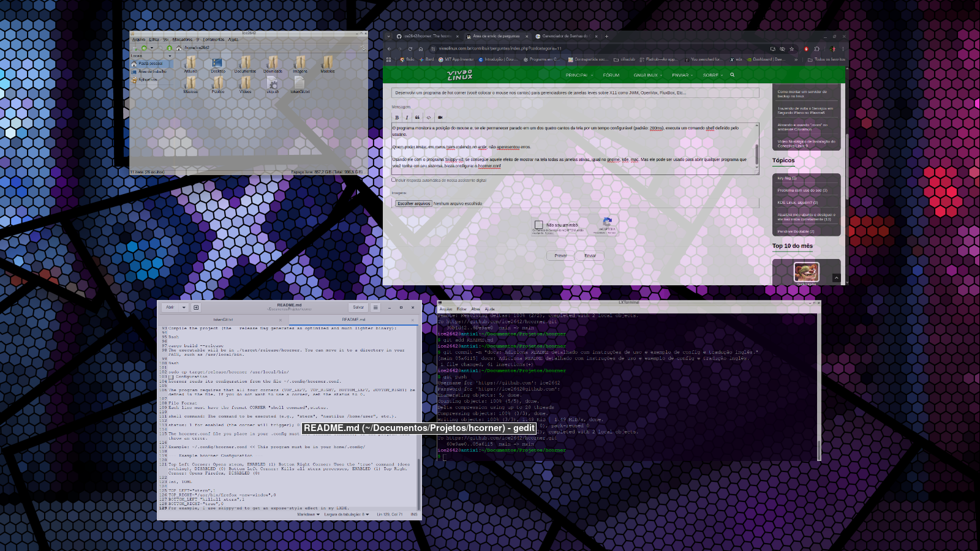Insert a quote using the quote icon
Screen dimensions: 980x551
point(417,118)
